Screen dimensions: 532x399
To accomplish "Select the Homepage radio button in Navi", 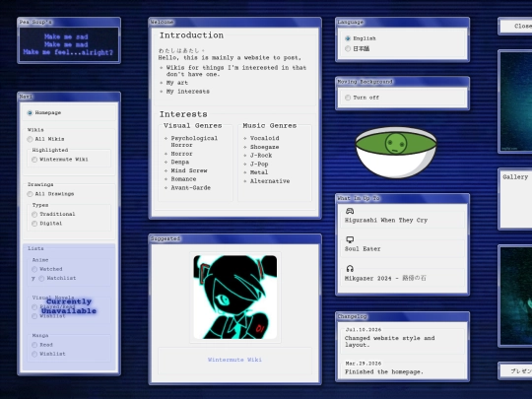I will click(30, 112).
